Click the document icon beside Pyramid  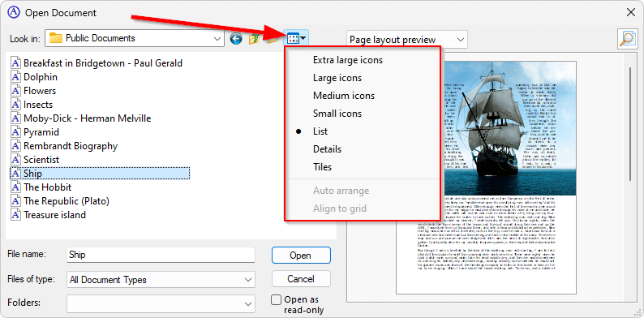[15, 132]
